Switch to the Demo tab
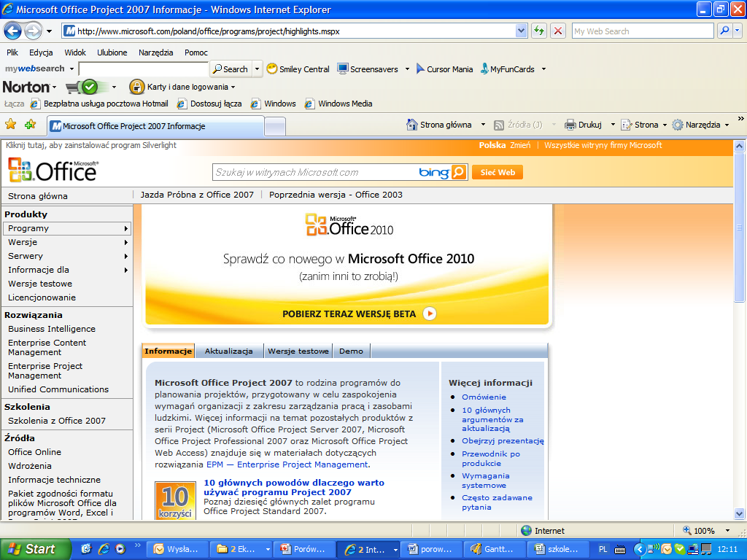747x560 pixels. pos(351,351)
